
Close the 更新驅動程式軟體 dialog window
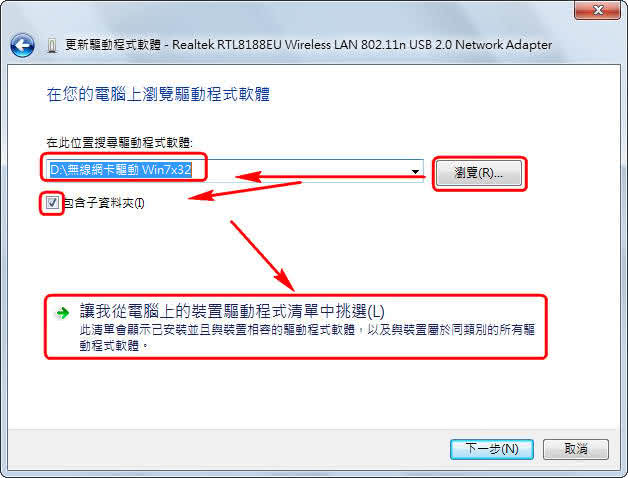click(598, 10)
